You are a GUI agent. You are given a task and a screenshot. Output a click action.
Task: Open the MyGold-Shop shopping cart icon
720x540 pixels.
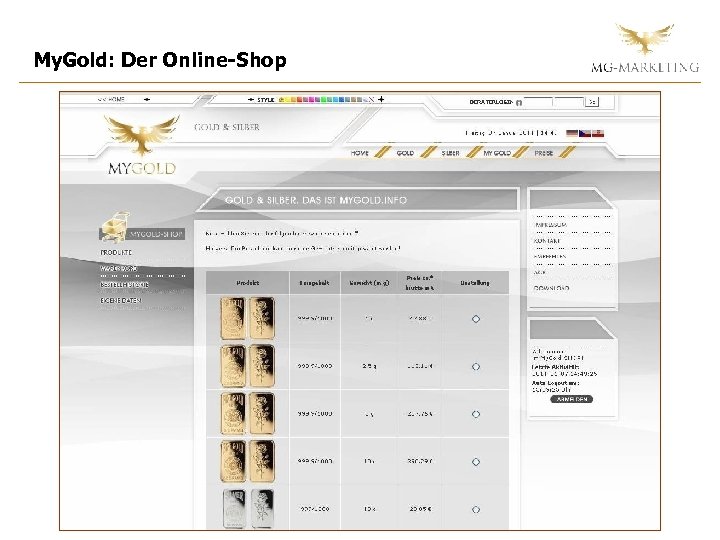coord(114,226)
